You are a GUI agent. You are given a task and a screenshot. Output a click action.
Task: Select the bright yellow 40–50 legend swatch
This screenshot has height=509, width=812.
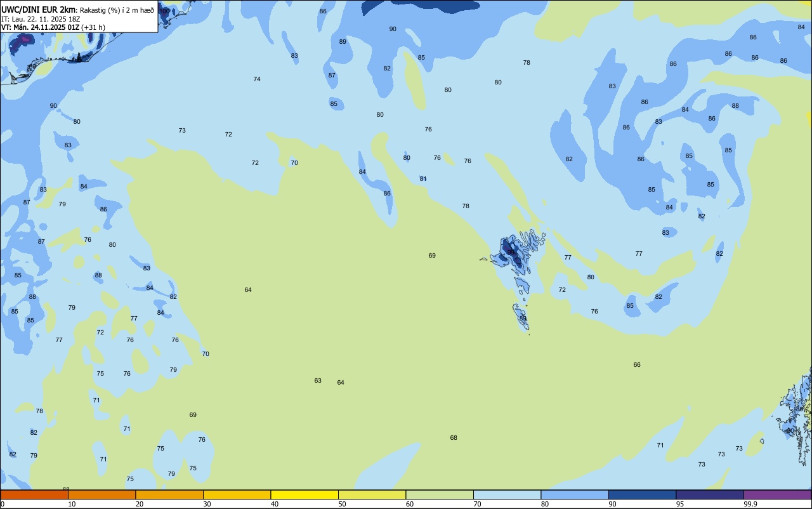point(304,494)
